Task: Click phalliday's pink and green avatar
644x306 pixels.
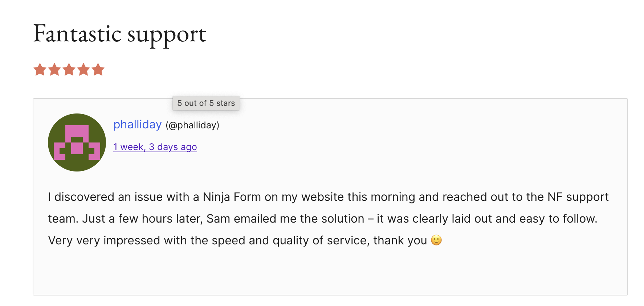Action: 77,142
